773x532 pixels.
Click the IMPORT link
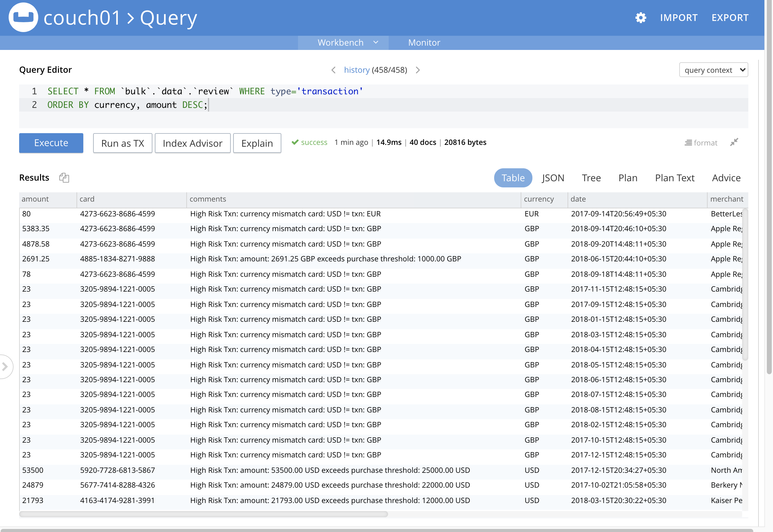(x=679, y=18)
